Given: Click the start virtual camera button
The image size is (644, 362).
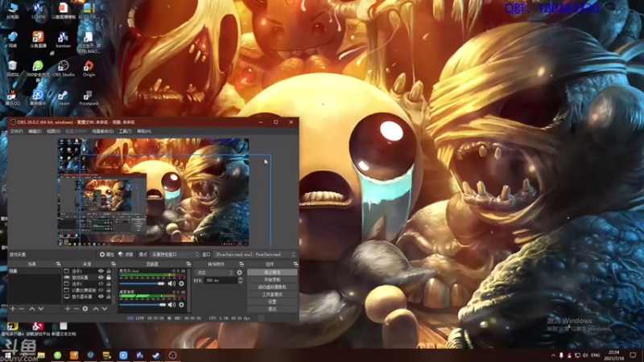Looking at the screenshot, I should coord(272,287).
